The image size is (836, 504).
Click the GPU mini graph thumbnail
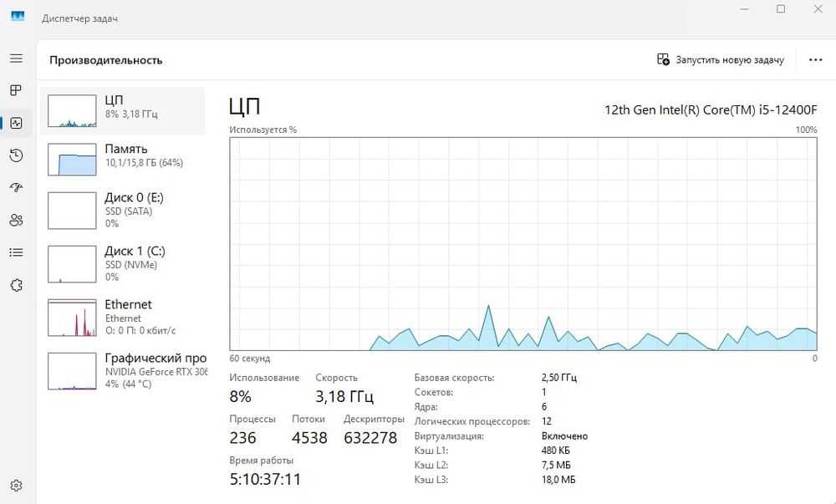(x=72, y=371)
